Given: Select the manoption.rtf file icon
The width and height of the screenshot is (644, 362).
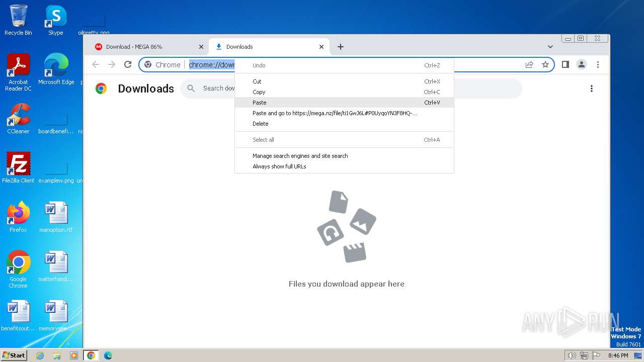Looking at the screenshot, I should coord(56,217).
